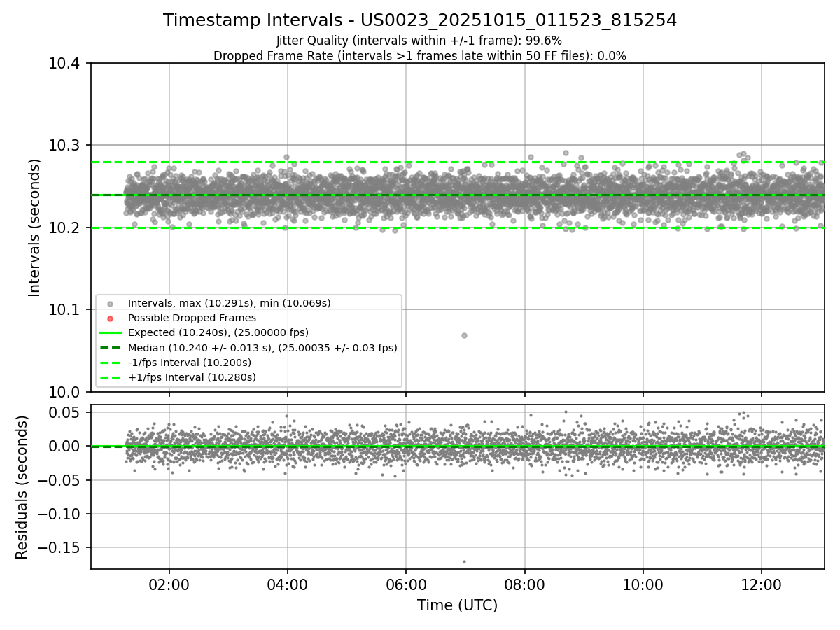Click the 'Residuals (seconds)' y-axis label
Viewport: 840px width, 630px height.
click(22, 487)
